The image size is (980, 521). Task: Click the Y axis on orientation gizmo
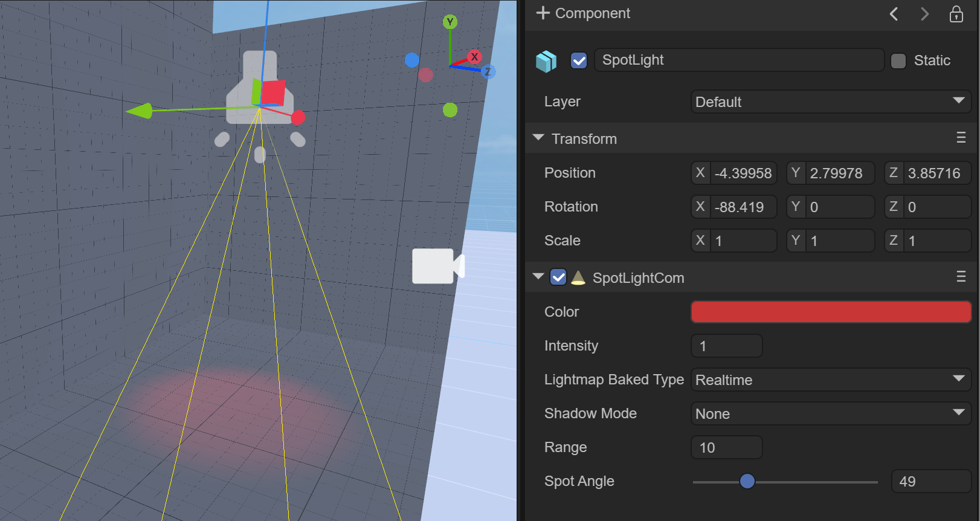coord(450,22)
